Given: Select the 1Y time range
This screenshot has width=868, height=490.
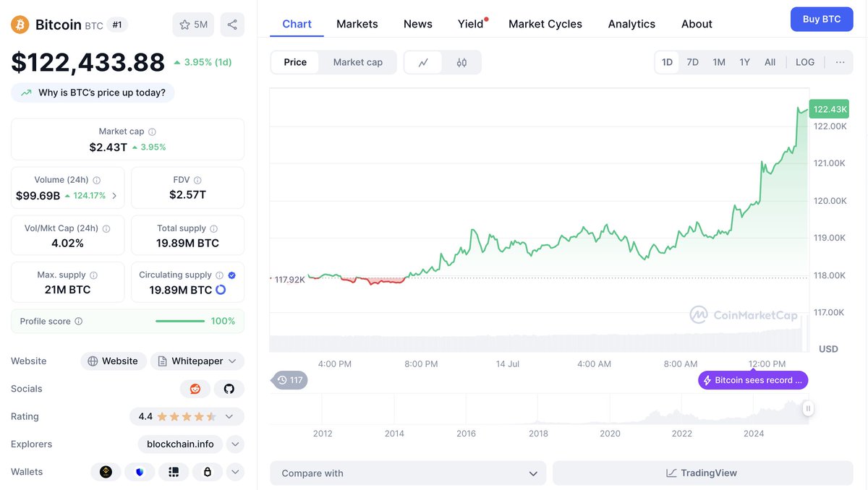Looking at the screenshot, I should tap(745, 62).
